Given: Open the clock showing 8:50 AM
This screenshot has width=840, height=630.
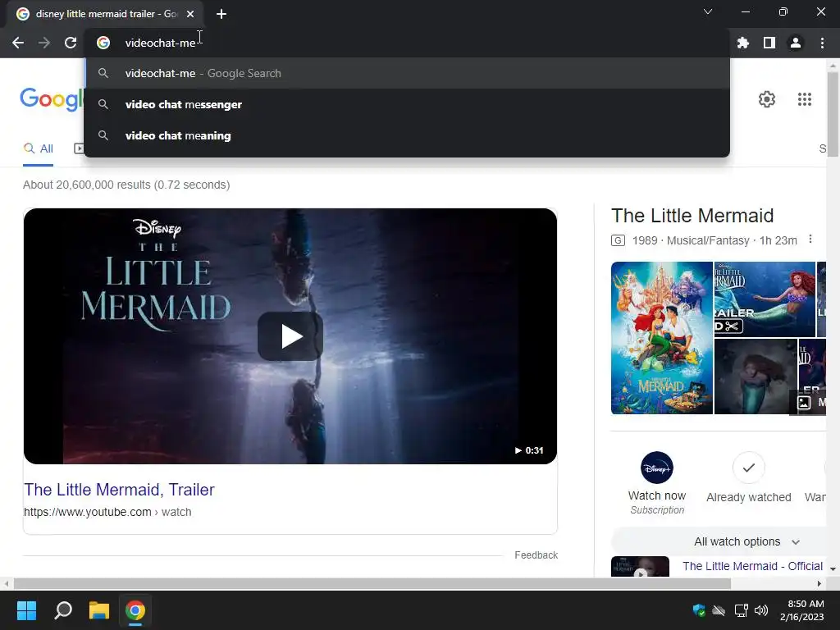Looking at the screenshot, I should [802, 610].
